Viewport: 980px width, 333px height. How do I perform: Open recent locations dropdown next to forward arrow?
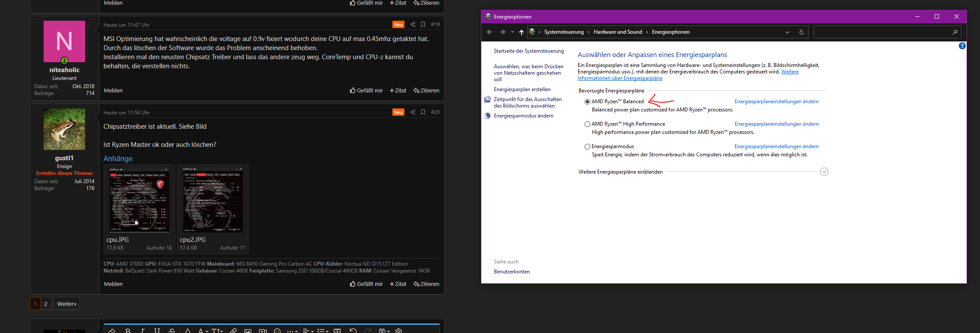[x=512, y=32]
